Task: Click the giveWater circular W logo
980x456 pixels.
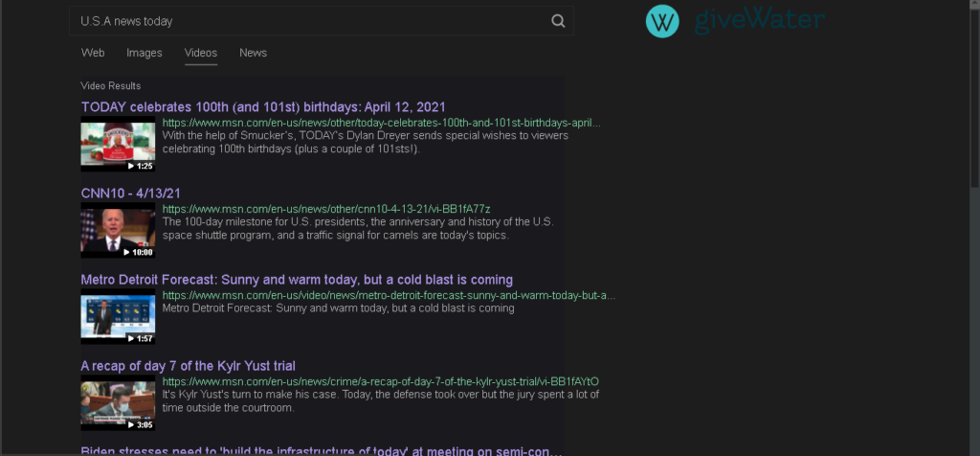Action: coord(662,21)
